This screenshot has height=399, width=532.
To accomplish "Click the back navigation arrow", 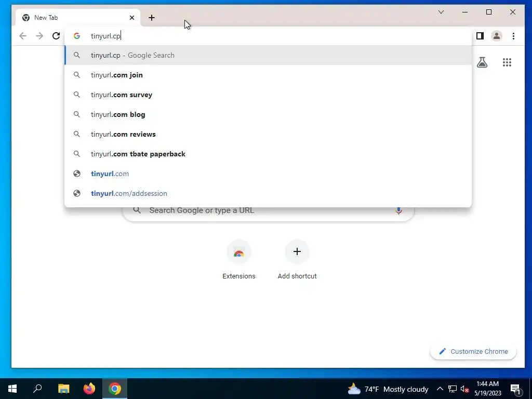I will pos(23,36).
